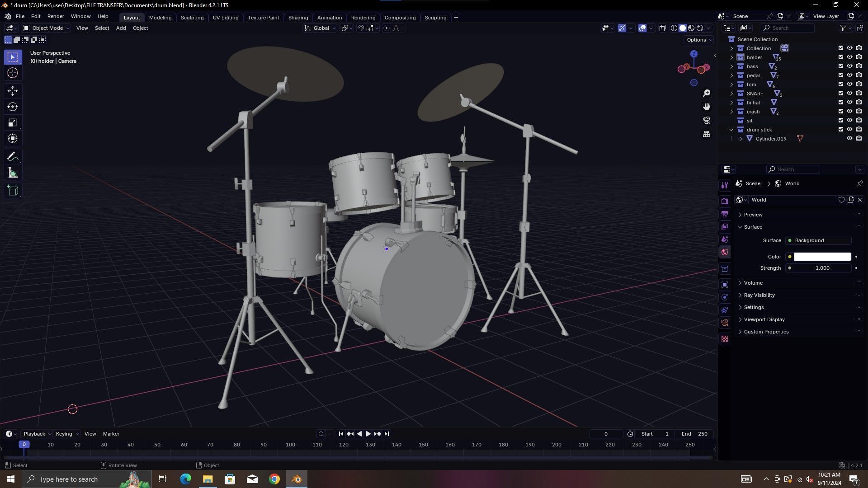Toggle camera view icon in viewport
Image resolution: width=868 pixels, height=488 pixels.
click(707, 120)
